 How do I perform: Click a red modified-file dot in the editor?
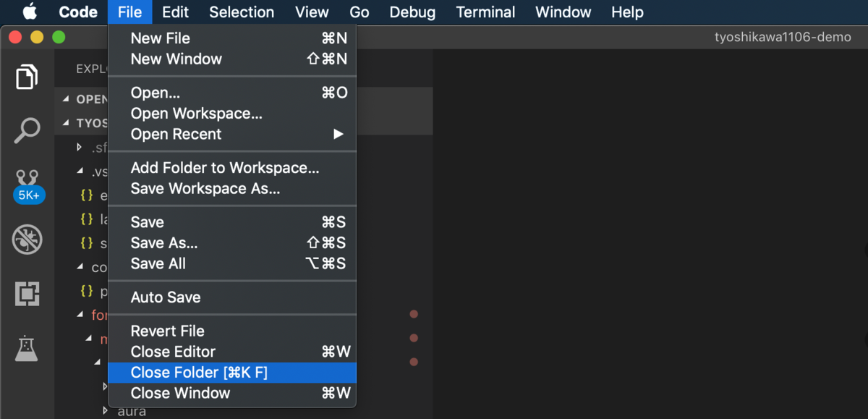tap(414, 314)
